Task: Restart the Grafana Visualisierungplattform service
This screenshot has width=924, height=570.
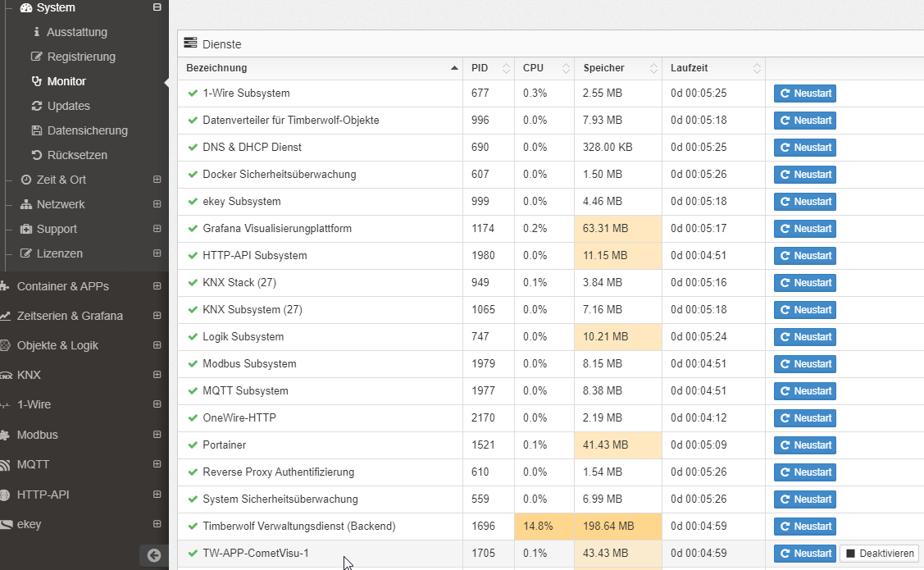Action: (x=805, y=229)
